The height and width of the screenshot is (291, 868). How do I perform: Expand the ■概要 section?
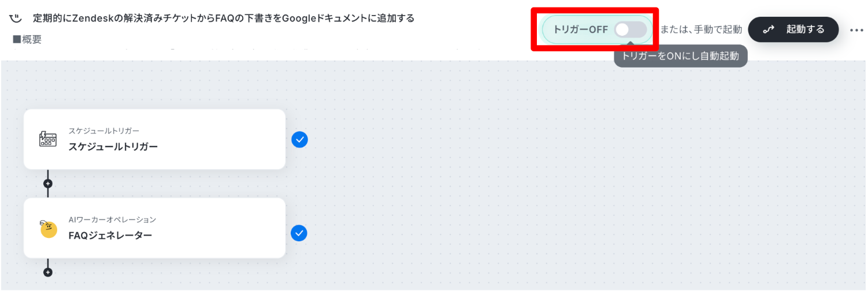pos(27,40)
